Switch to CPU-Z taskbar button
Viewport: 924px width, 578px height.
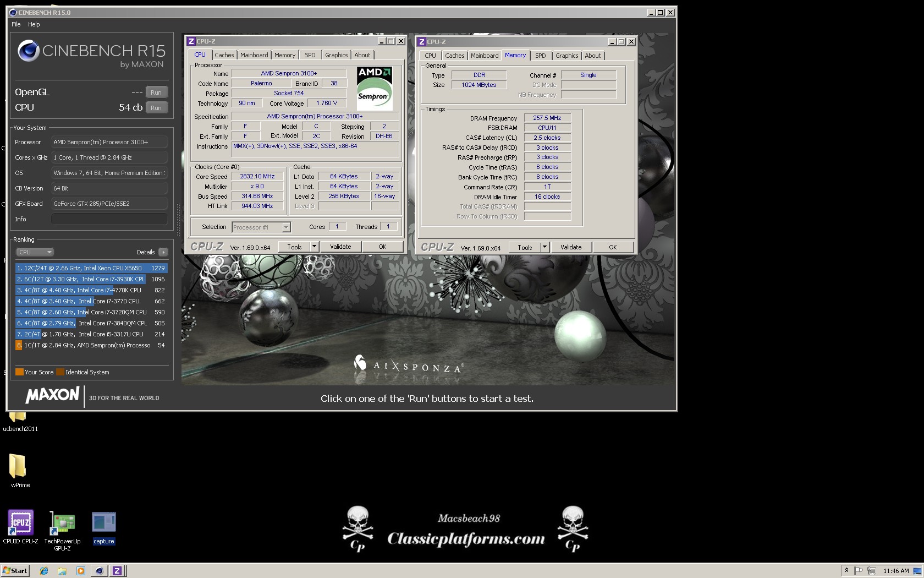[117, 571]
